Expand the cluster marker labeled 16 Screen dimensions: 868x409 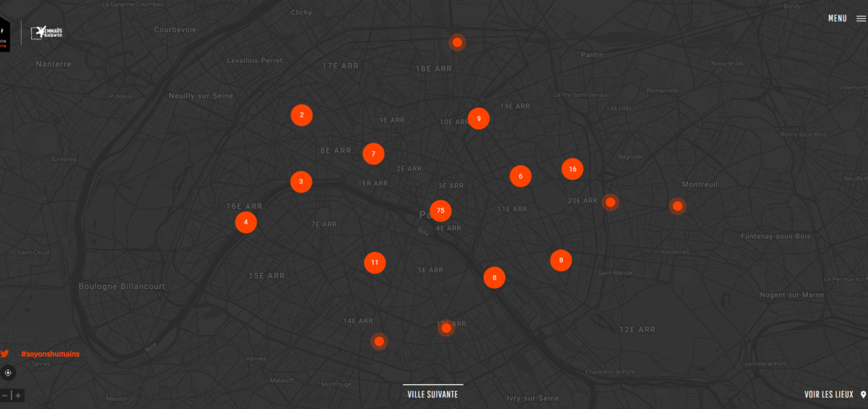point(572,169)
